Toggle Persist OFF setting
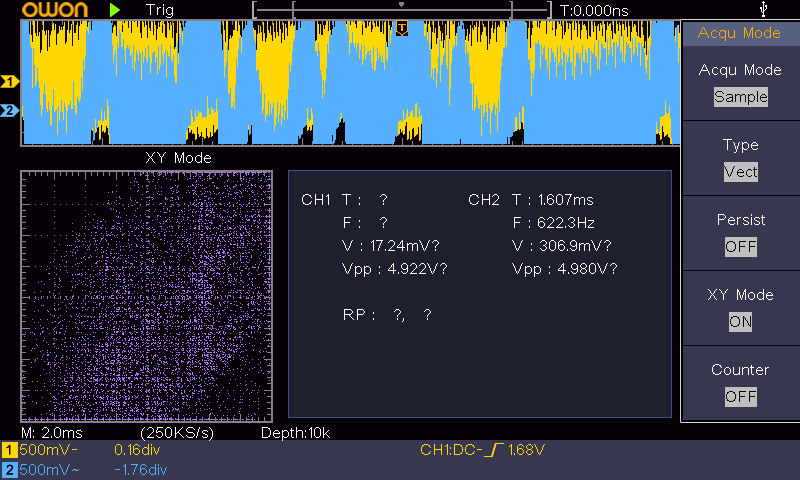 pos(740,247)
